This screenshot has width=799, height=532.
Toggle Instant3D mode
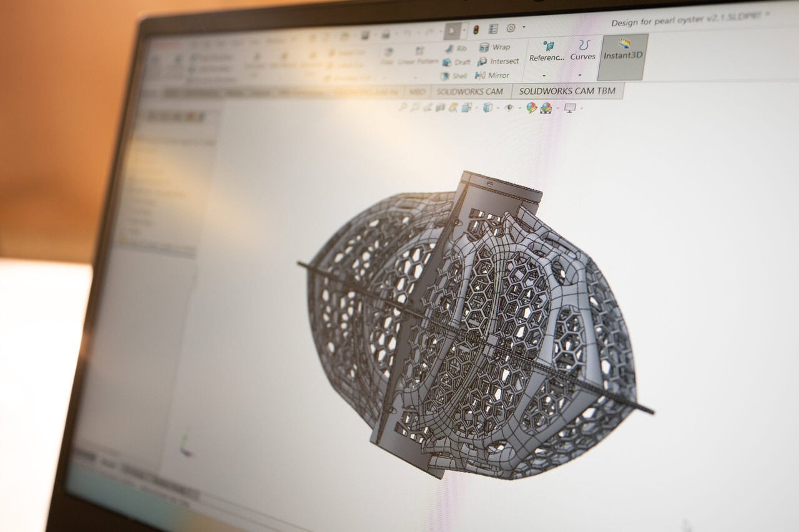[x=623, y=57]
